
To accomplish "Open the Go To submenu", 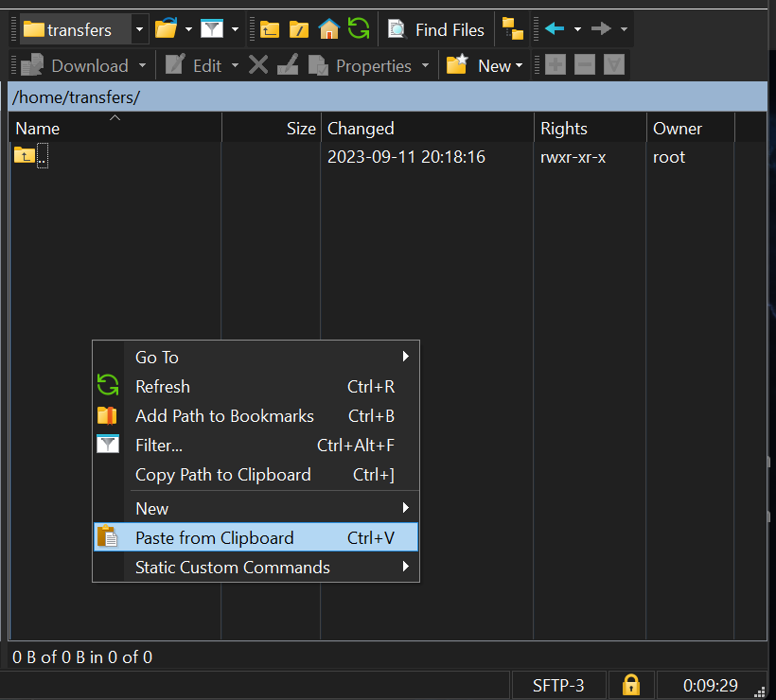I will coord(157,357).
